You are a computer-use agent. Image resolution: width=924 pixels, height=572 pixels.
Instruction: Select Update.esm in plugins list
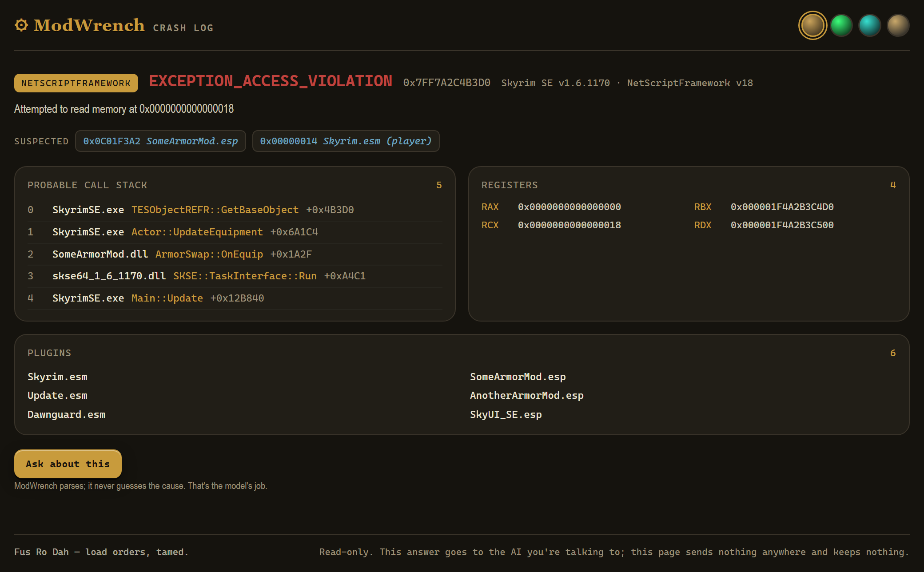57,395
